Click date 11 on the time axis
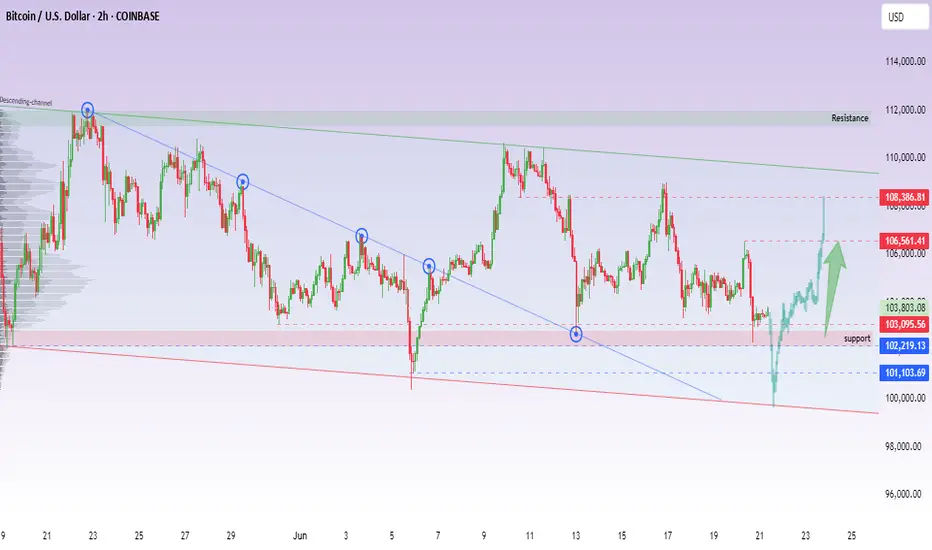Viewport: 932px width, 550px height. pos(530,536)
